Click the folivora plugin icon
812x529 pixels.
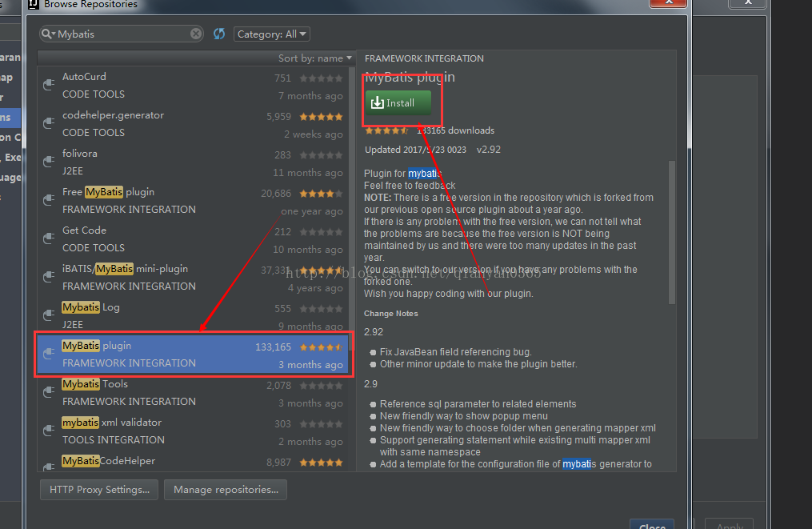[x=49, y=161]
